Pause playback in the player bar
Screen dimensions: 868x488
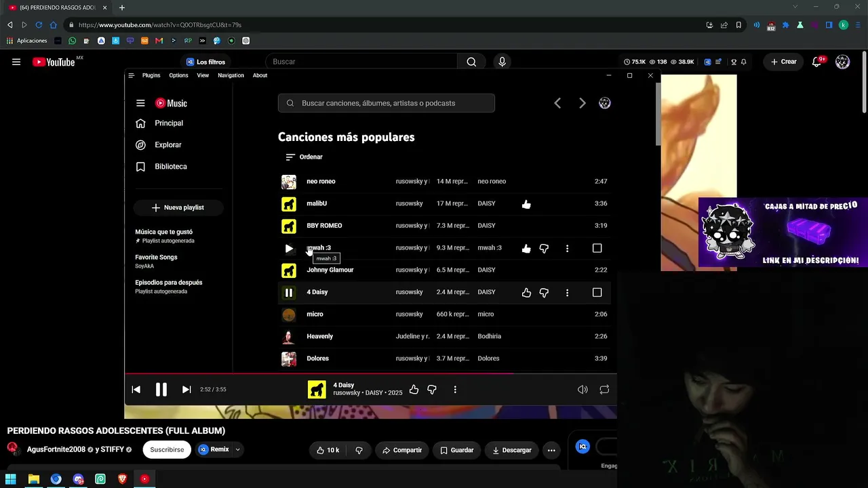tap(161, 389)
